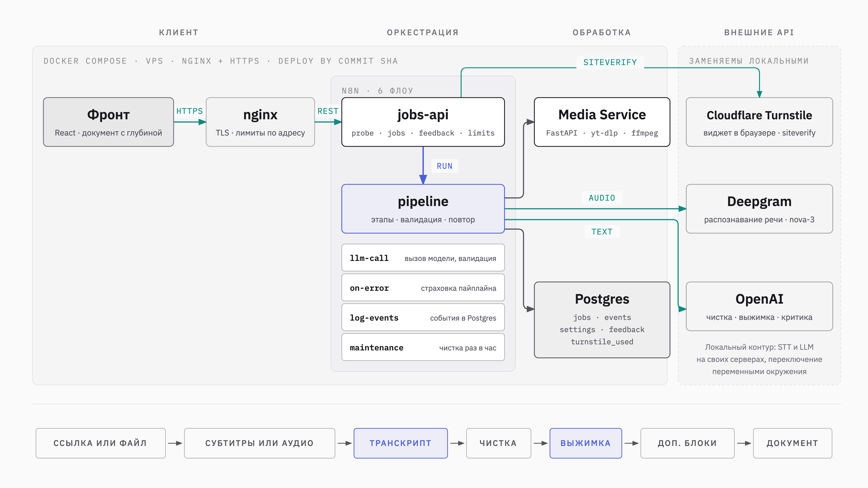868x488 pixels.
Task: Click the HTTPS arrow label
Action: coord(189,111)
